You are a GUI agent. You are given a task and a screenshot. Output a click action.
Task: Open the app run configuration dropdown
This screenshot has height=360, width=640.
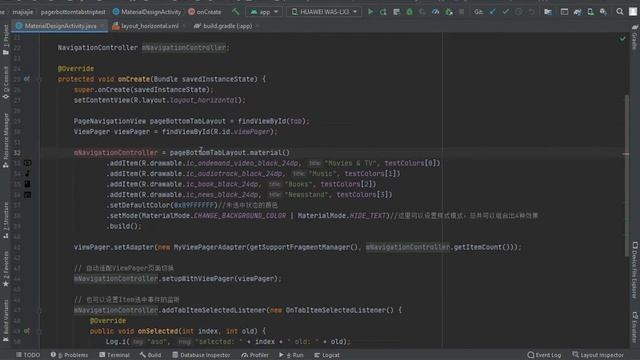264,12
